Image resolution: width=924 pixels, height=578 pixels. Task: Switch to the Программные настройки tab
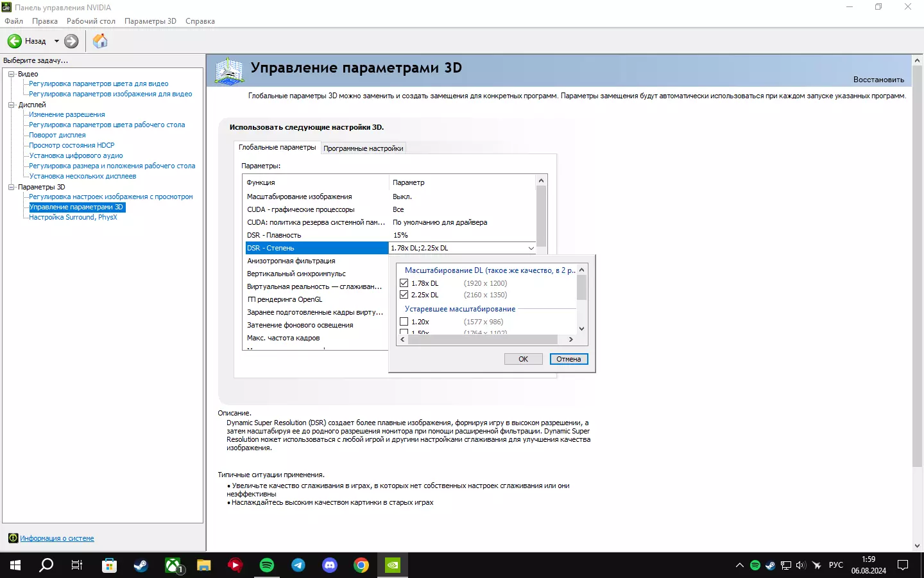tap(363, 148)
